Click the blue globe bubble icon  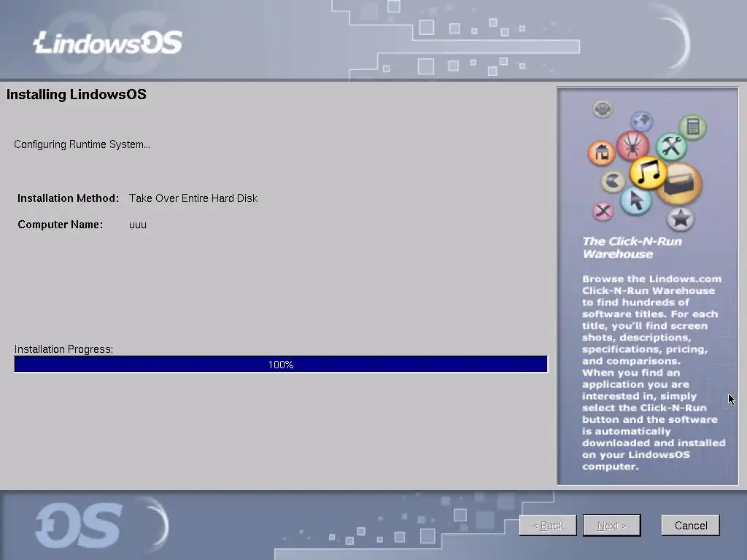tap(642, 121)
